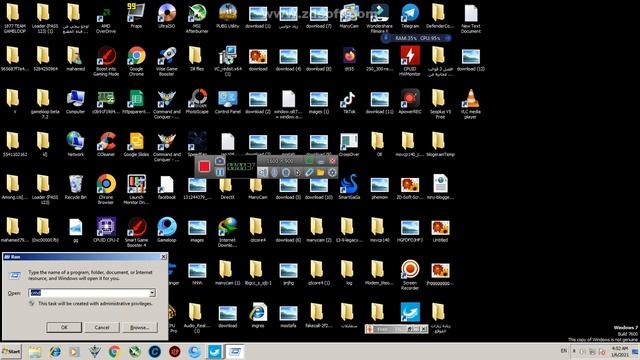Select the Recycle Bin icon
Screen dimensions: 640x360
(x=76, y=187)
